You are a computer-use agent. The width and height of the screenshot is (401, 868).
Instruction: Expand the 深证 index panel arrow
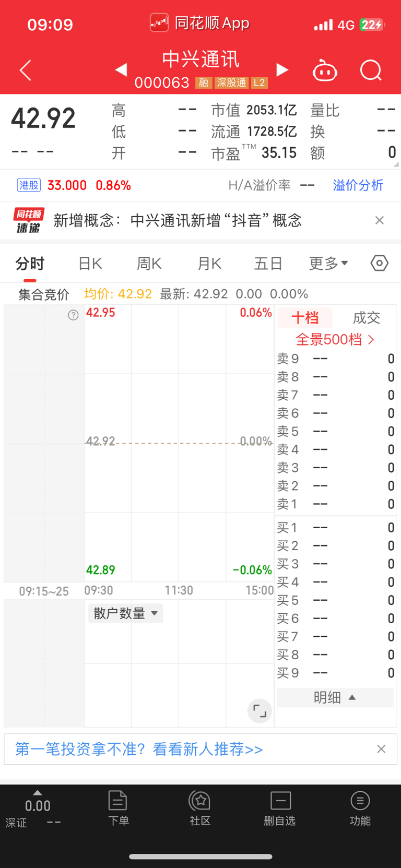tap(37, 792)
